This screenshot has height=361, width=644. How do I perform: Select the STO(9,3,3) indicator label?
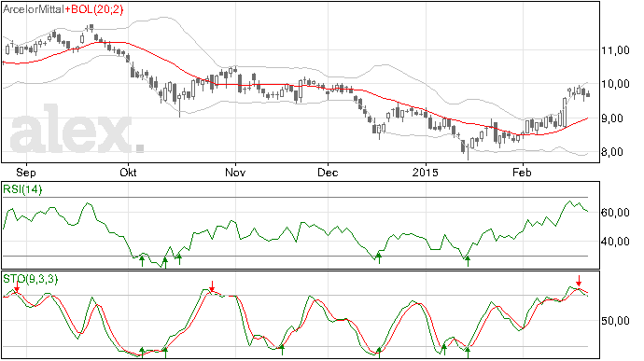(x=31, y=279)
